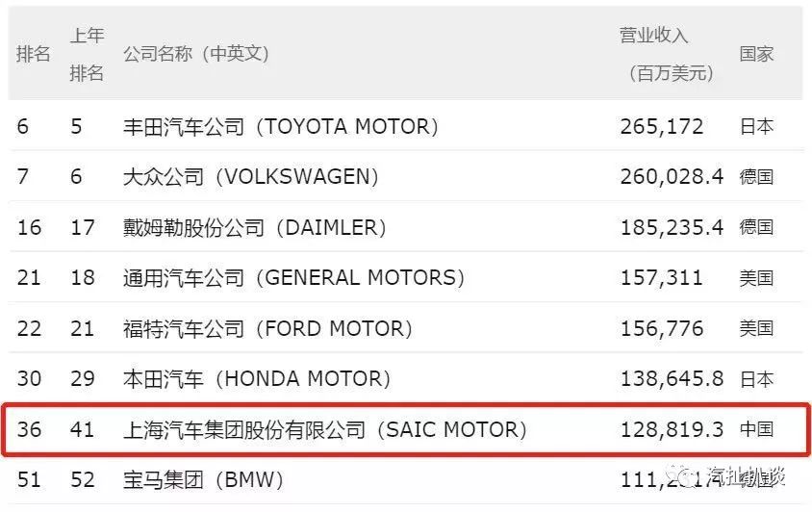
Task: Click Toyota's revenue value 265,172
Action: [x=662, y=127]
